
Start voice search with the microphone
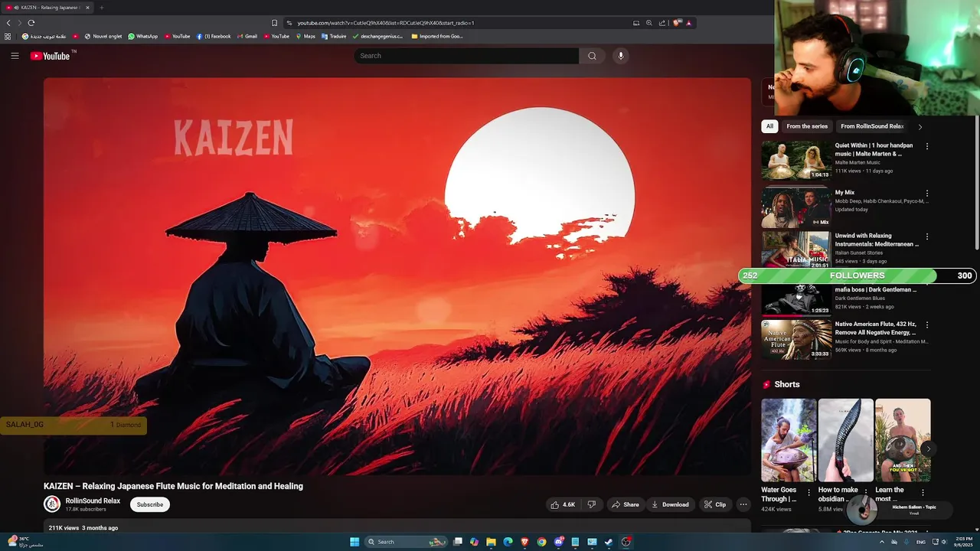coord(621,56)
